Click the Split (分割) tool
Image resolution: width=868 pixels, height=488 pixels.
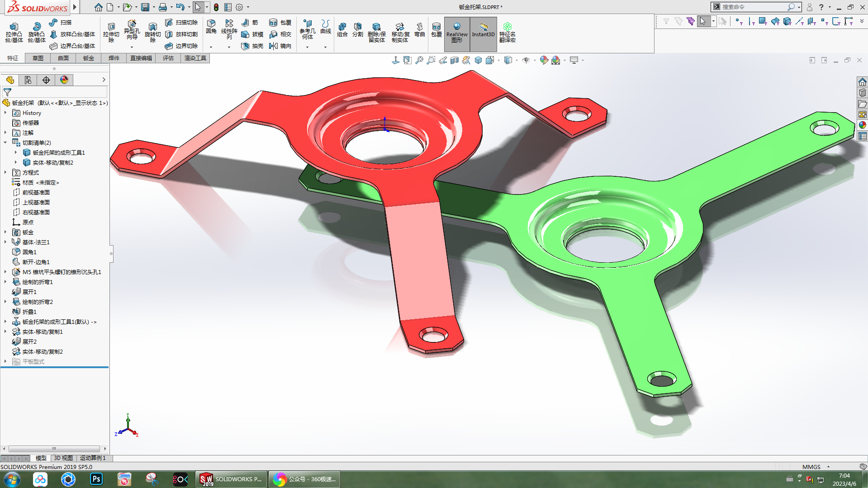358,29
